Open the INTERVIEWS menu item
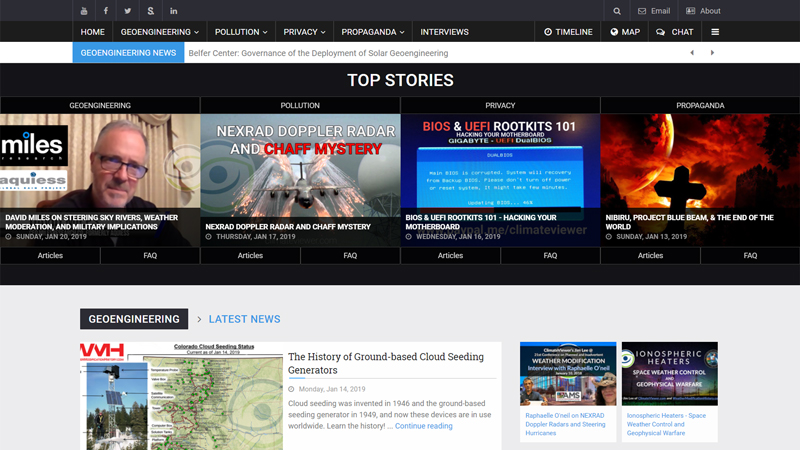Image resolution: width=800 pixels, height=450 pixels. click(444, 32)
